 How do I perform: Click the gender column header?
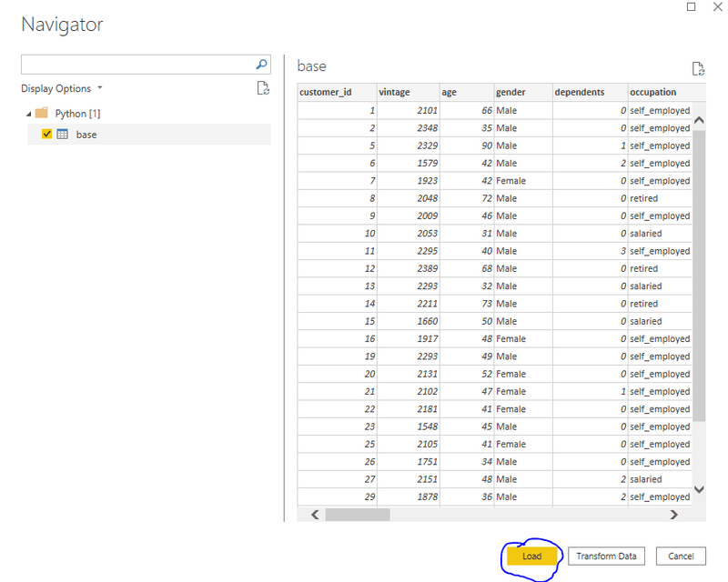pyautogui.click(x=523, y=92)
